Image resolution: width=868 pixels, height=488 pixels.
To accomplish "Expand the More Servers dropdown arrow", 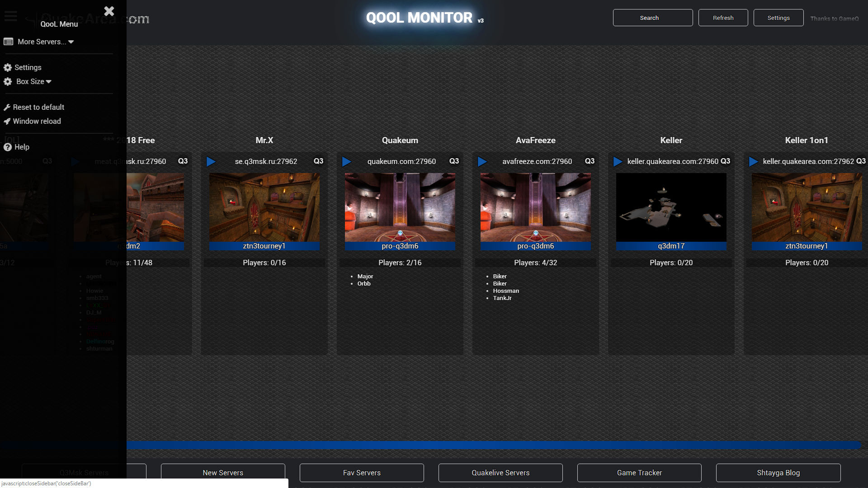I will coord(71,42).
